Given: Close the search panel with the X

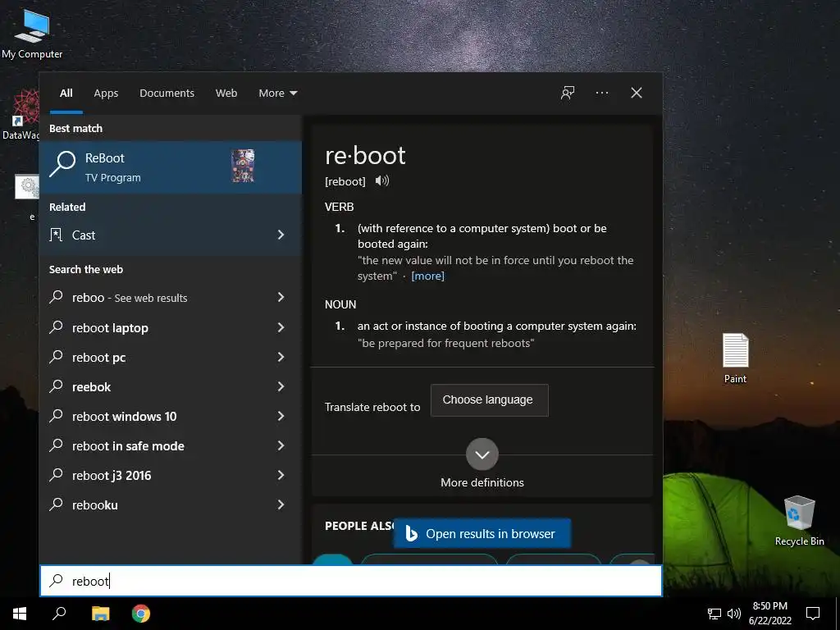Looking at the screenshot, I should [637, 93].
